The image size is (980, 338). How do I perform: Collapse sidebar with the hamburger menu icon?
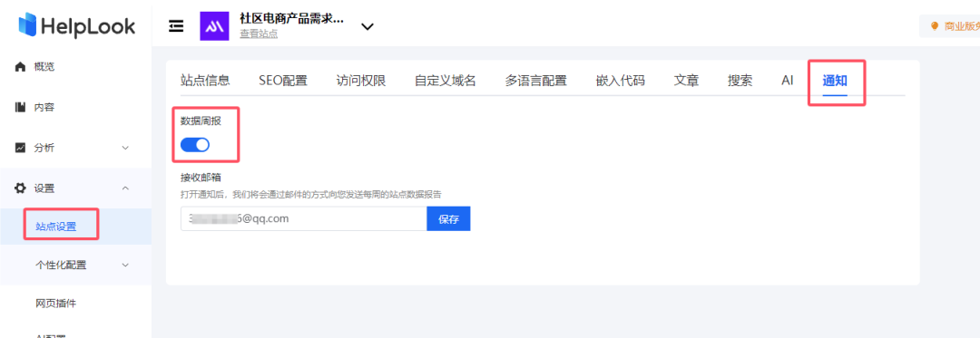point(177,26)
